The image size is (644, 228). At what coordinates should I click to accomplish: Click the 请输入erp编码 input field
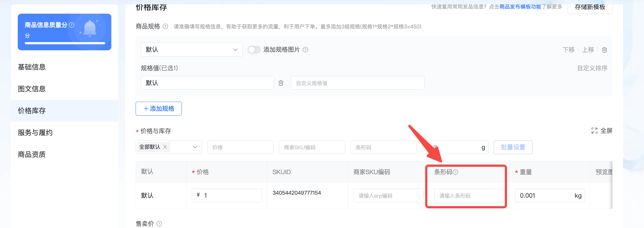[388, 195]
